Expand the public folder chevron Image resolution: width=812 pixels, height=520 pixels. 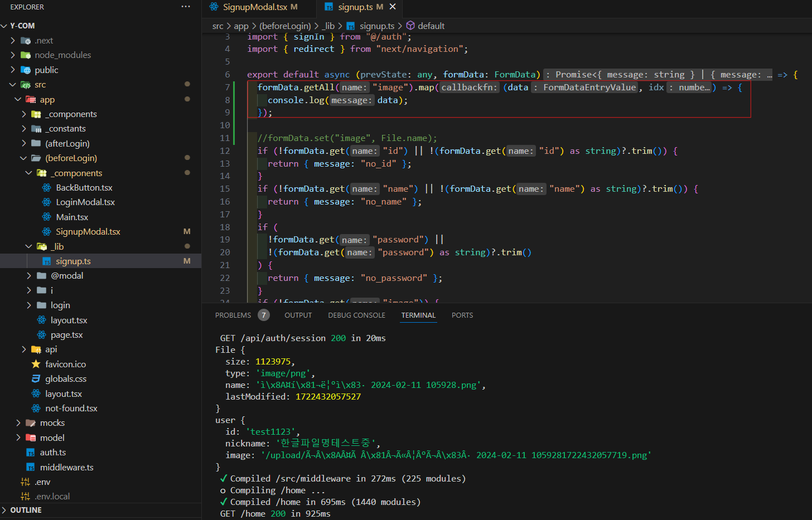[x=13, y=70]
